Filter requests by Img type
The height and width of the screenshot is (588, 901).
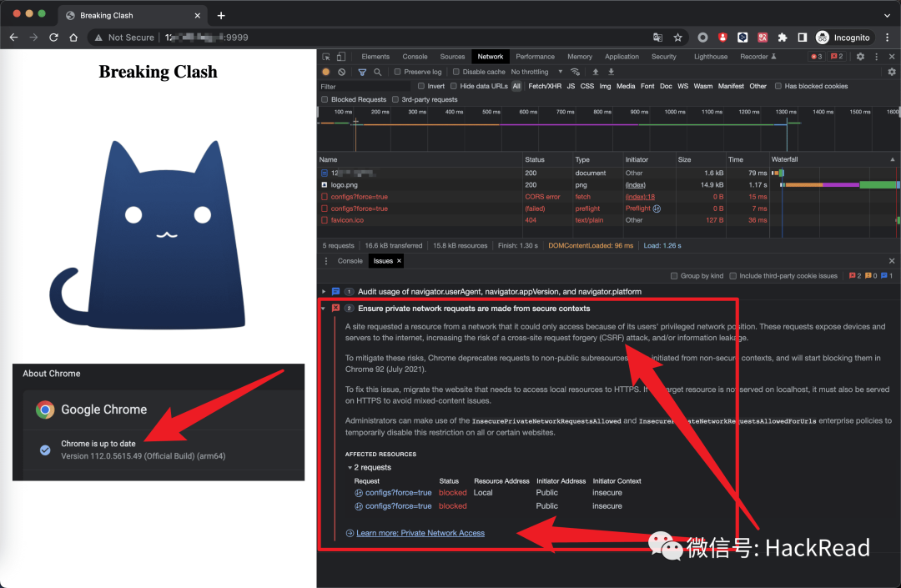coord(605,86)
